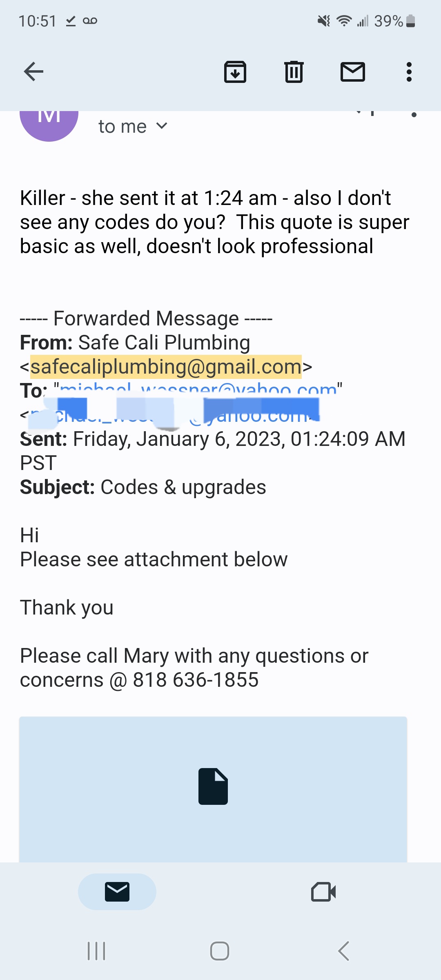Screen dimensions: 441x980
Task: Open Android recent apps button
Action: pos(97,951)
